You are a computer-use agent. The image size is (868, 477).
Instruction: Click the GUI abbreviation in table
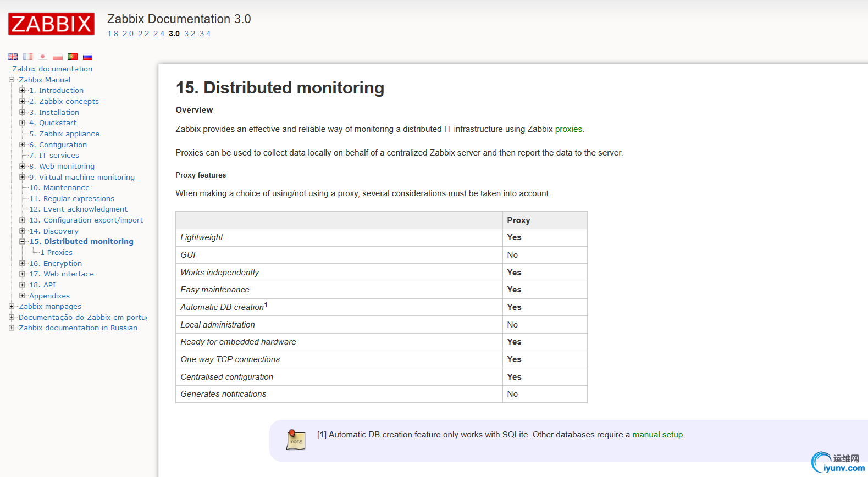(x=188, y=255)
